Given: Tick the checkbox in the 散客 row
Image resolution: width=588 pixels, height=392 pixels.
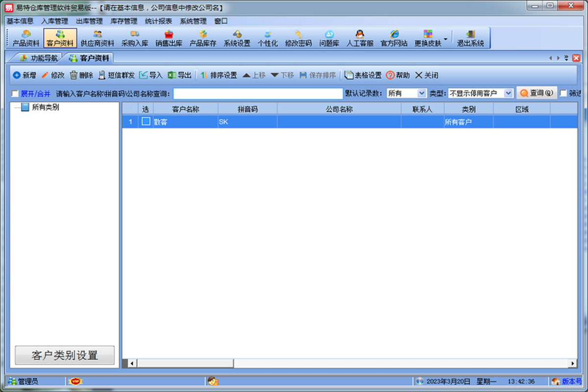Looking at the screenshot, I should pos(146,122).
